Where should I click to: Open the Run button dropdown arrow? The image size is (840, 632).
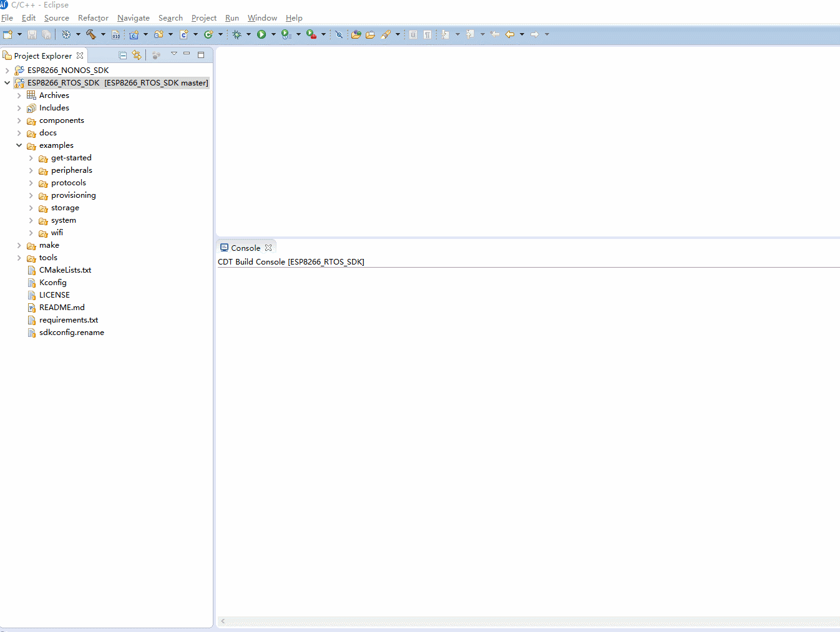[273, 34]
